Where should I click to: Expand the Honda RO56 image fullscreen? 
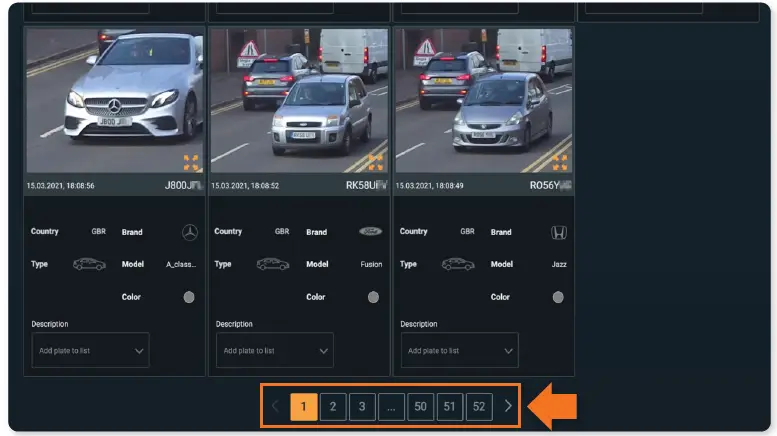560,163
